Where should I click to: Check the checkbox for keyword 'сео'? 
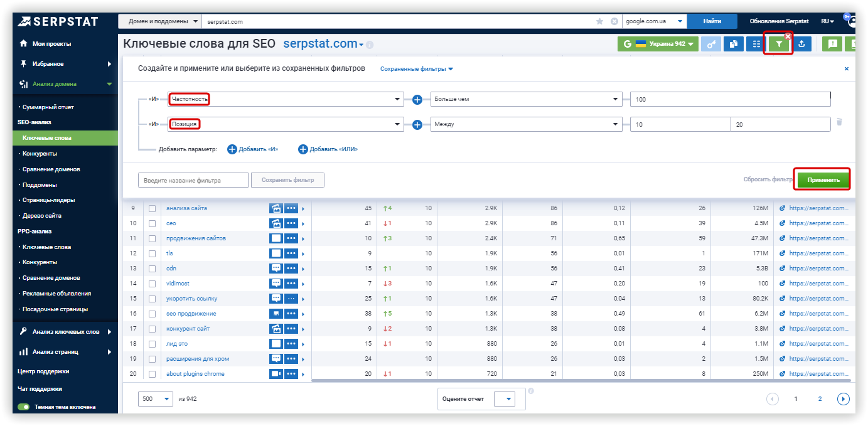click(x=152, y=223)
